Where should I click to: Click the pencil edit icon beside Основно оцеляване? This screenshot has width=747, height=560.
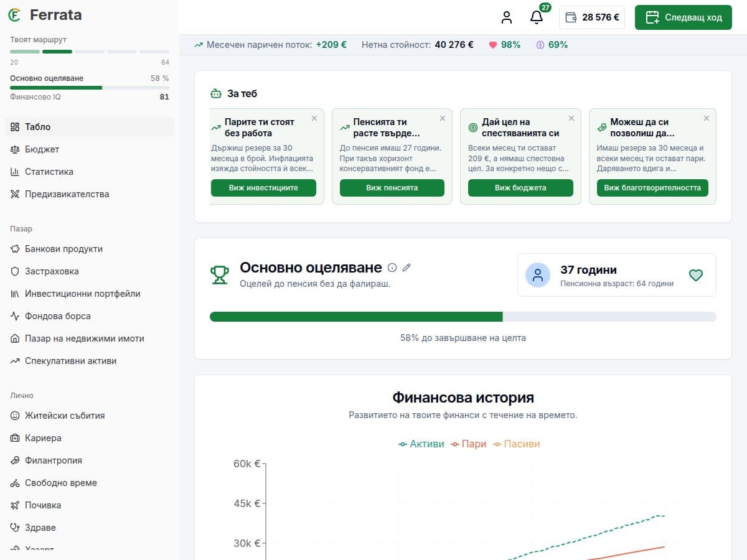point(407,268)
